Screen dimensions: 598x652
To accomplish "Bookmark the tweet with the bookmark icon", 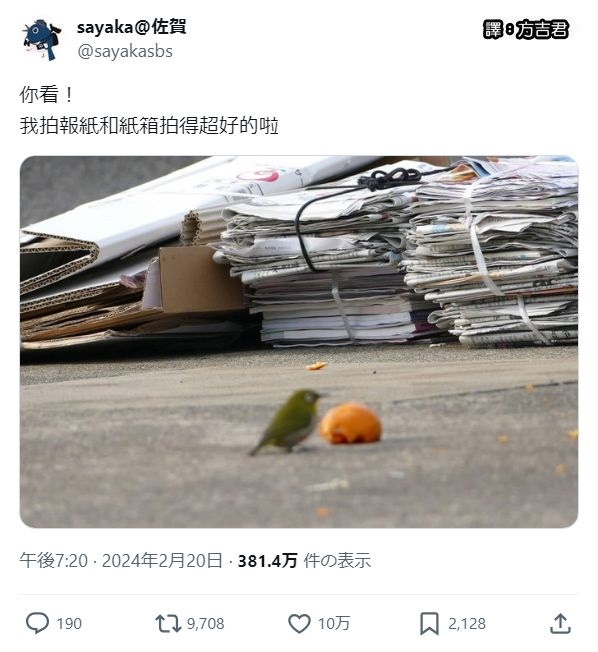I will click(x=430, y=623).
